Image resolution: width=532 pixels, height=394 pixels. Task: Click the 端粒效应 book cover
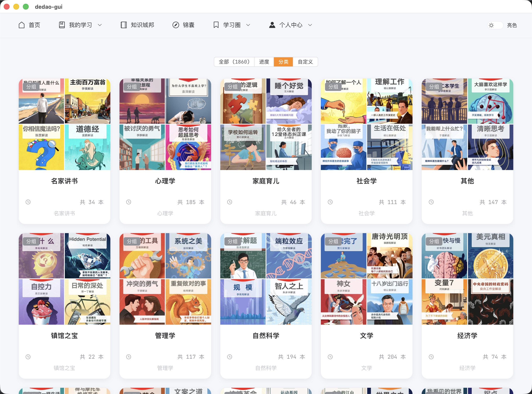click(289, 256)
